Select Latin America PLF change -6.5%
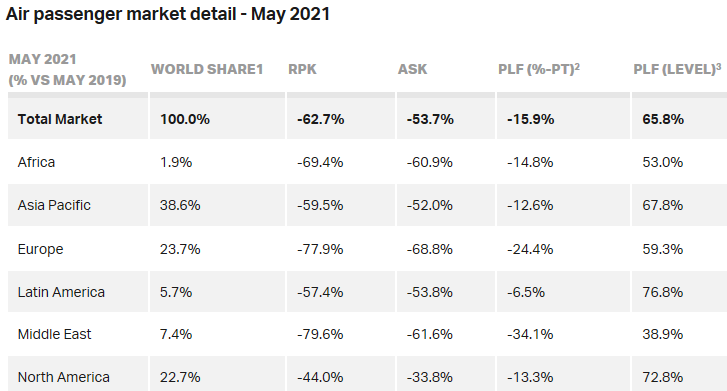Screen dimensions: 727x391 [x=525, y=292]
